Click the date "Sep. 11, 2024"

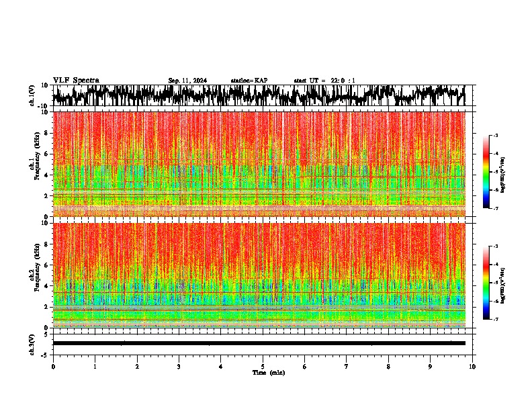point(187,81)
